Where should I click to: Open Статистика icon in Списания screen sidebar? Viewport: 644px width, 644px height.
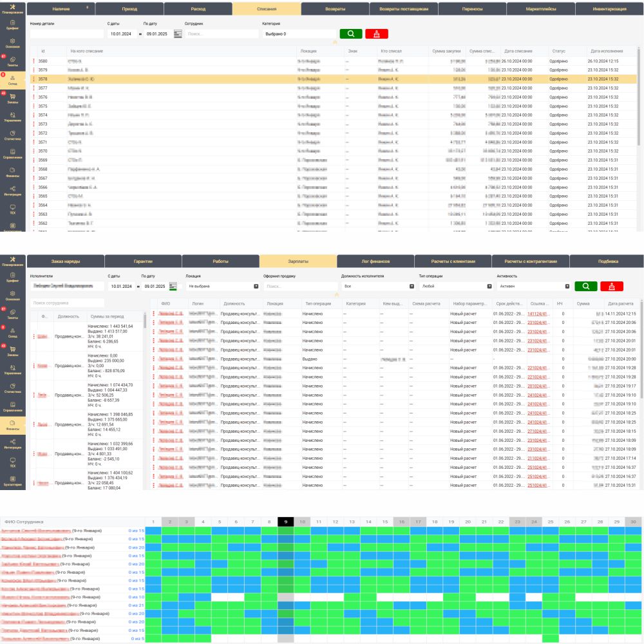pos(13,135)
